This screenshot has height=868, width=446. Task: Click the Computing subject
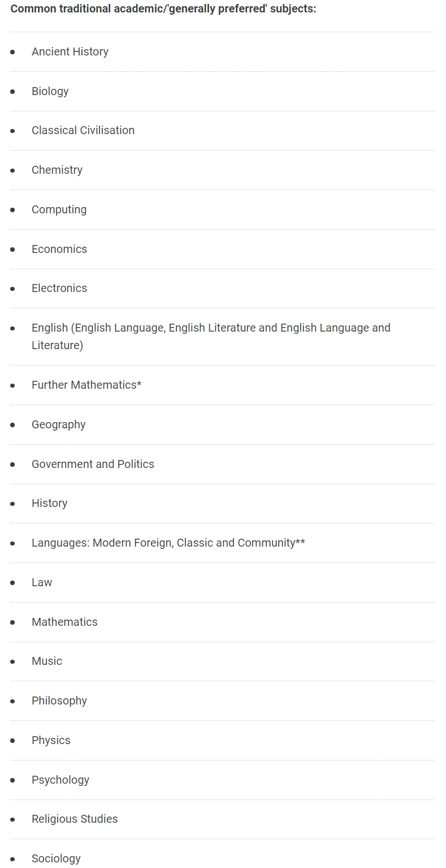(x=59, y=209)
